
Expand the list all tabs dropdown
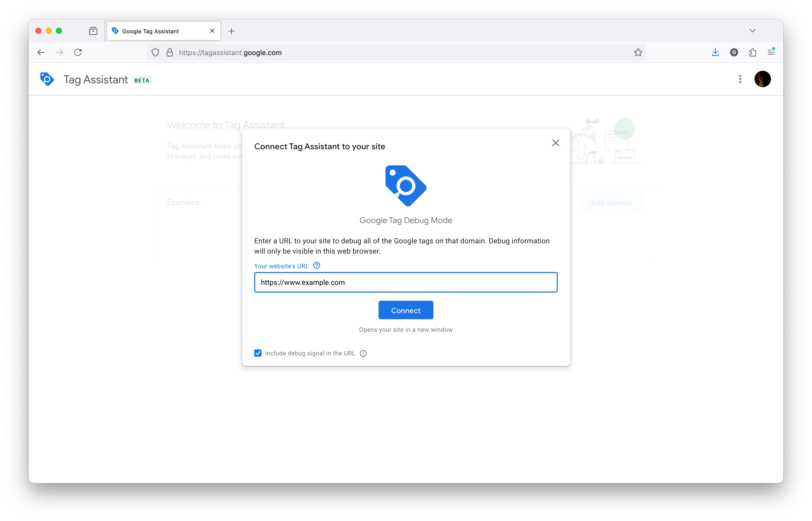[752, 31]
